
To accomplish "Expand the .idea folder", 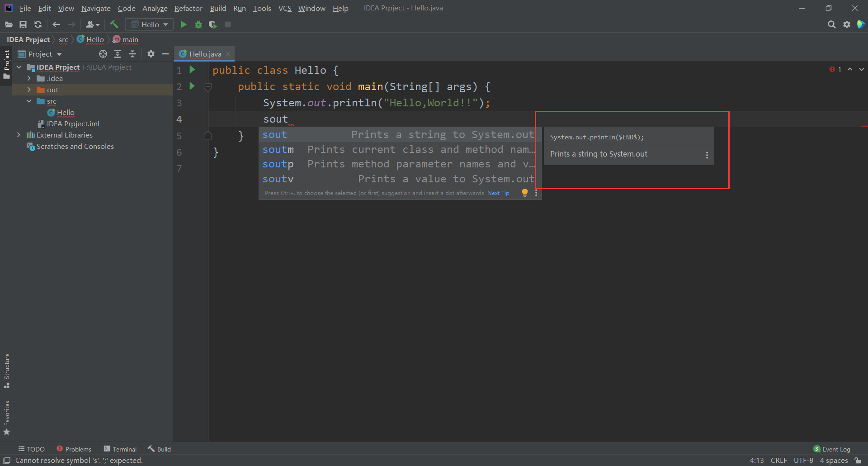I will coord(29,78).
